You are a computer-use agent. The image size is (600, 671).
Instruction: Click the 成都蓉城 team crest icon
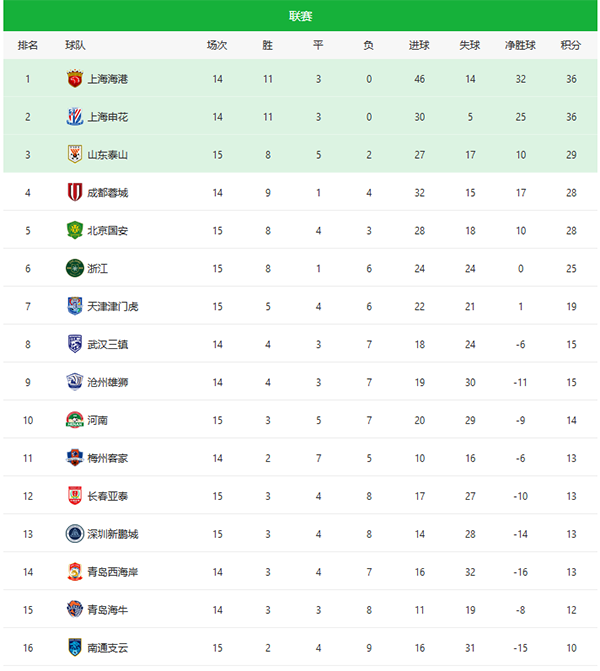pyautogui.click(x=74, y=193)
